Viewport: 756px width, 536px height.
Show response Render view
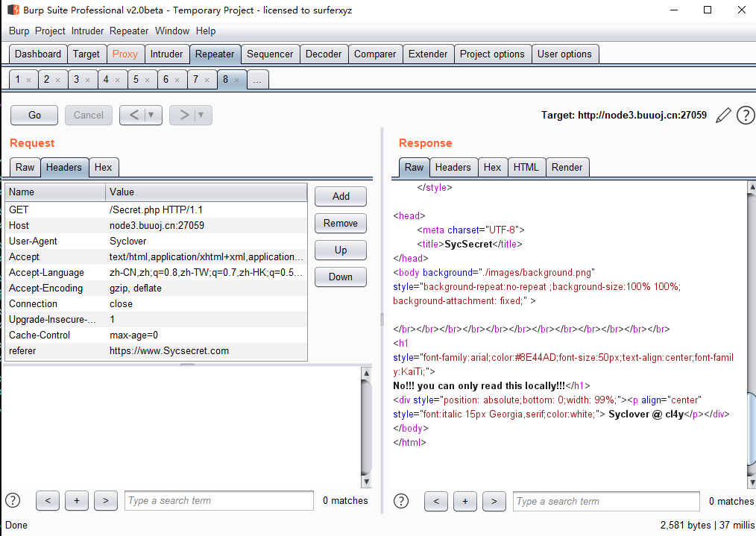[567, 167]
